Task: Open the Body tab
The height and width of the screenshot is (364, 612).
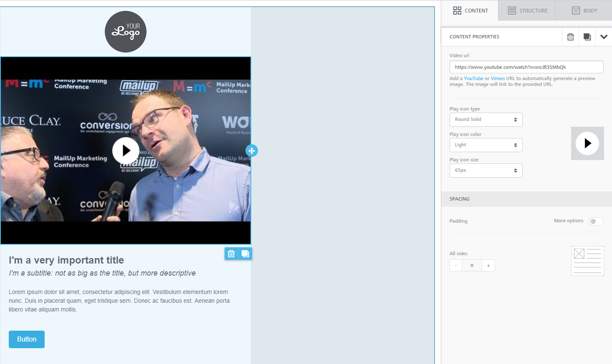Action: click(x=584, y=10)
